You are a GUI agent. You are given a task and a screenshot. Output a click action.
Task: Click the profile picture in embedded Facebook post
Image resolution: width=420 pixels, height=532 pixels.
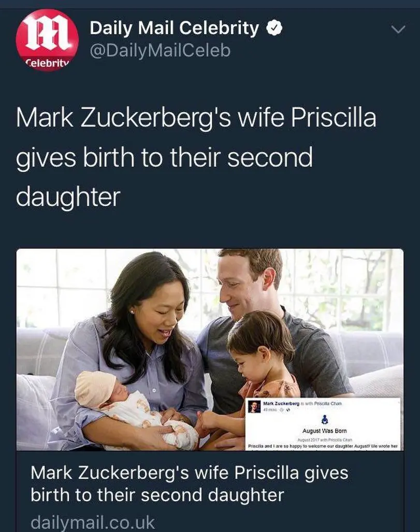(254, 407)
